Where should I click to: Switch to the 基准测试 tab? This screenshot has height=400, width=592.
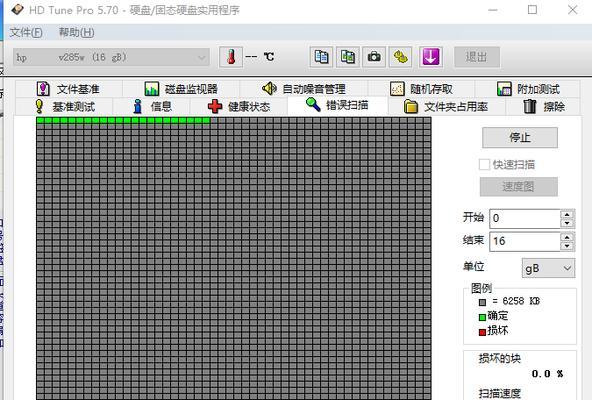point(64,107)
